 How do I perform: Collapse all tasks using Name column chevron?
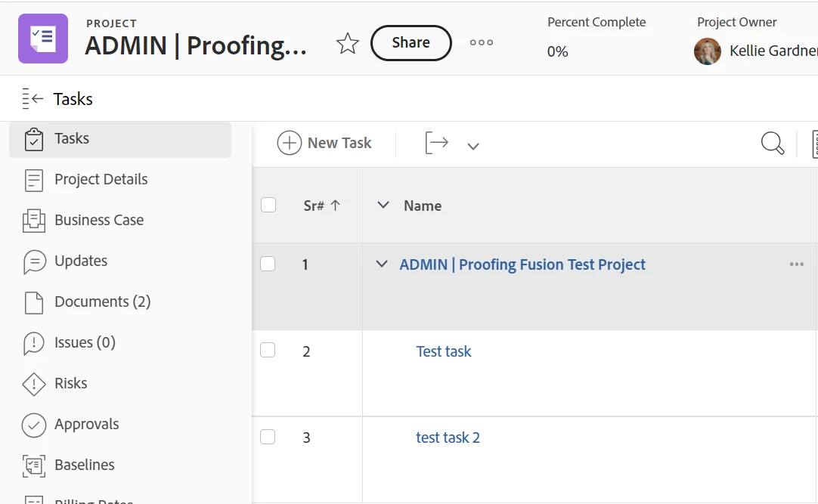point(383,206)
